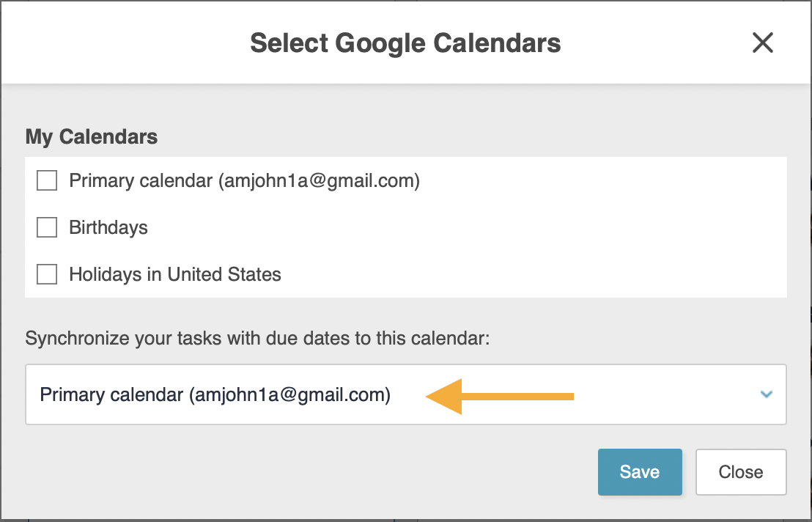Select the Birthdays label text
812x522 pixels.
point(108,227)
